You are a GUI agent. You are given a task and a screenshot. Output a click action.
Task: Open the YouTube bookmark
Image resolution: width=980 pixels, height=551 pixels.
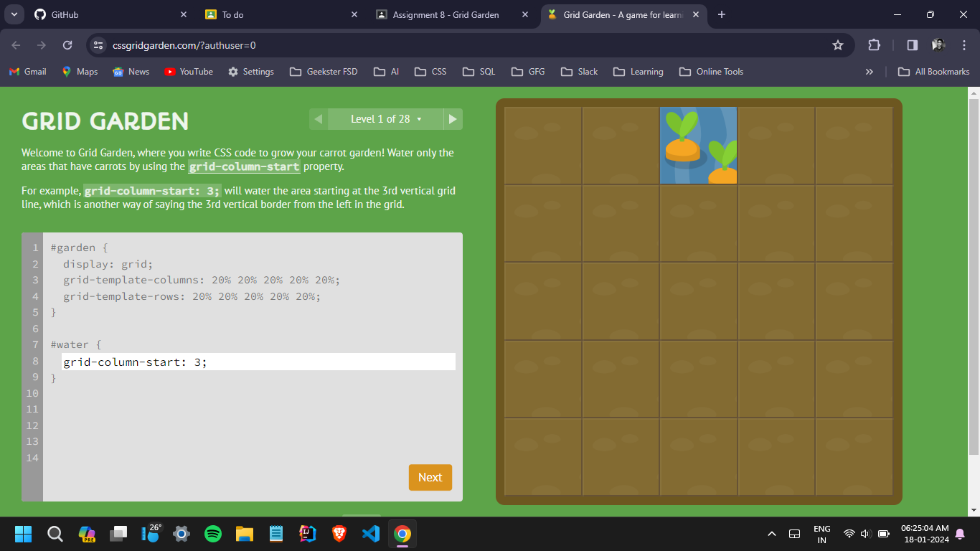click(x=189, y=72)
